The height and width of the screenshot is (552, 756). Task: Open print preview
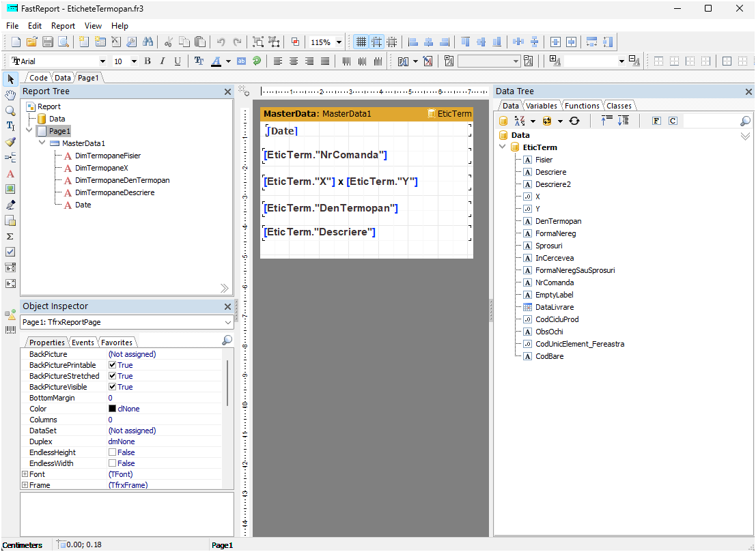click(63, 42)
